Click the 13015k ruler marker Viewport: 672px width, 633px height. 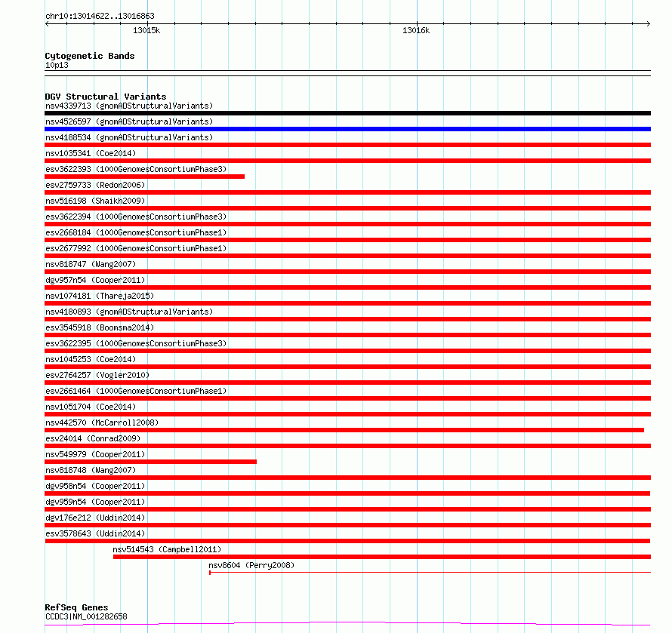point(146,30)
